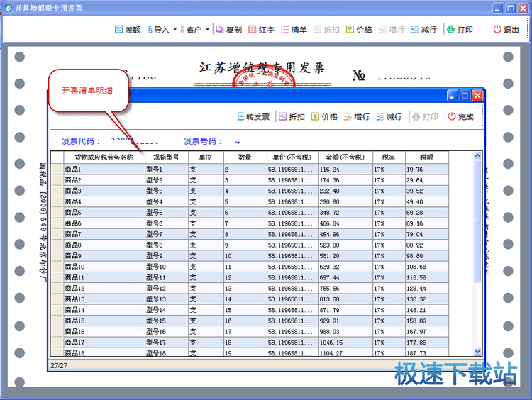Screen dimensions: 532x400
Task: Maximize the detail list dialog window
Action: point(465,95)
